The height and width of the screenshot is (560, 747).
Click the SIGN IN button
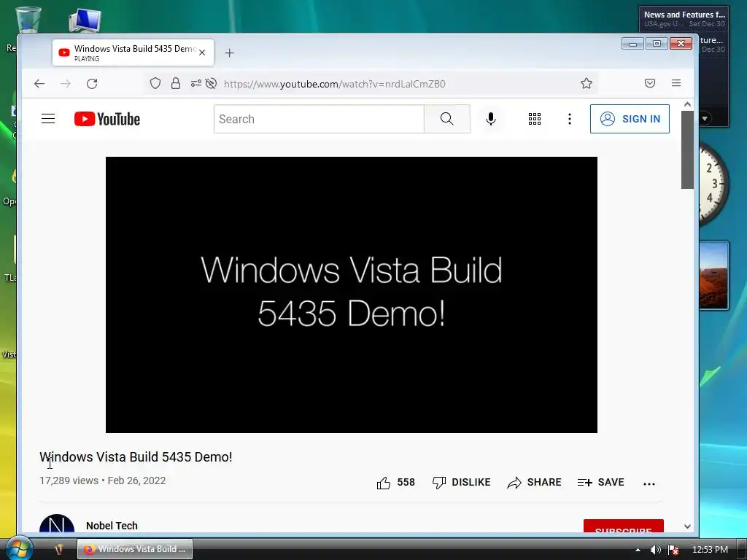coord(630,119)
